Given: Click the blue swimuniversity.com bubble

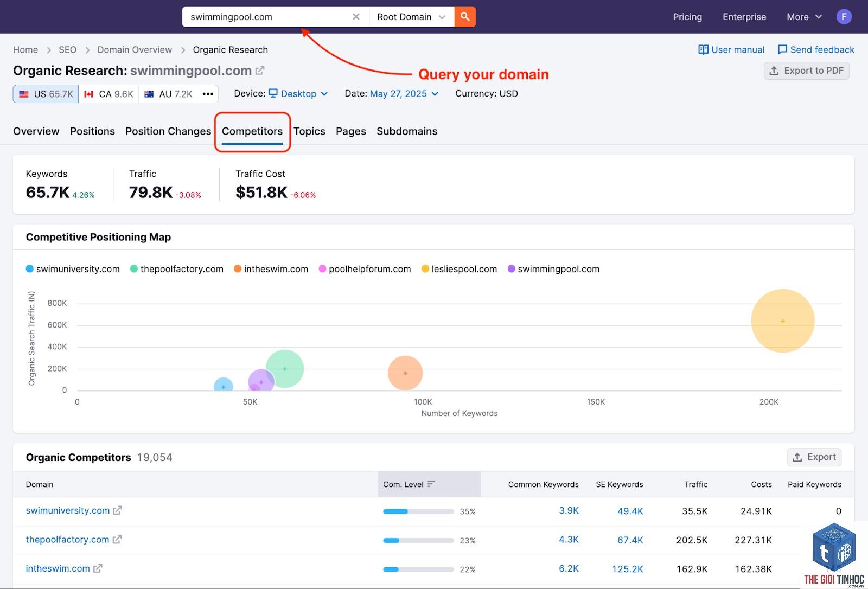Looking at the screenshot, I should [224, 386].
